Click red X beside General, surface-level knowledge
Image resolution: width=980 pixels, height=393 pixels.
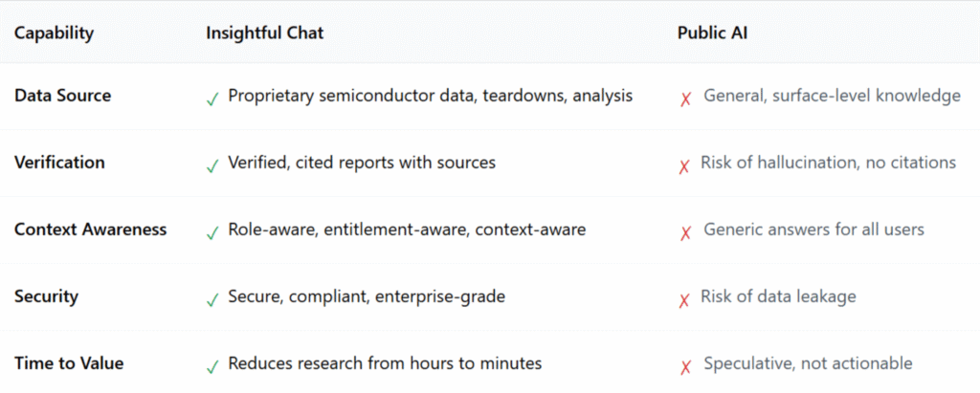point(684,98)
